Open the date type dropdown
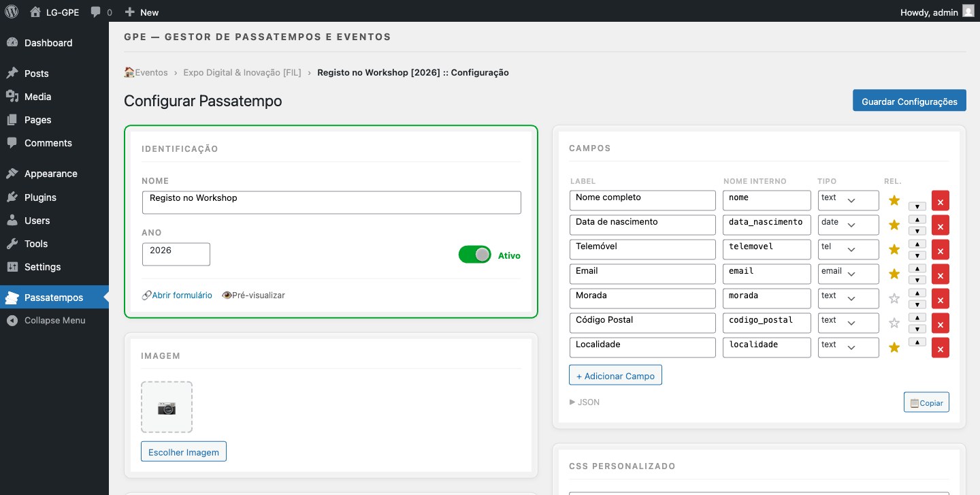 [x=848, y=225]
